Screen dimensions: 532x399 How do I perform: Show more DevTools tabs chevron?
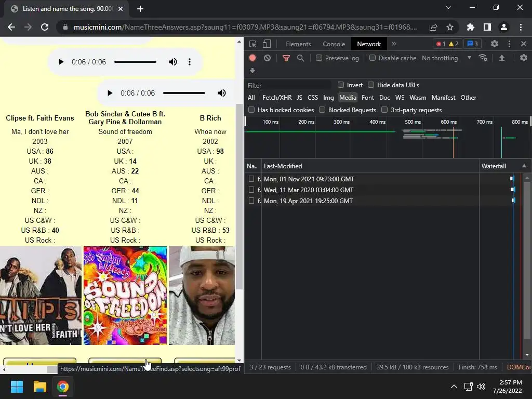394,44
